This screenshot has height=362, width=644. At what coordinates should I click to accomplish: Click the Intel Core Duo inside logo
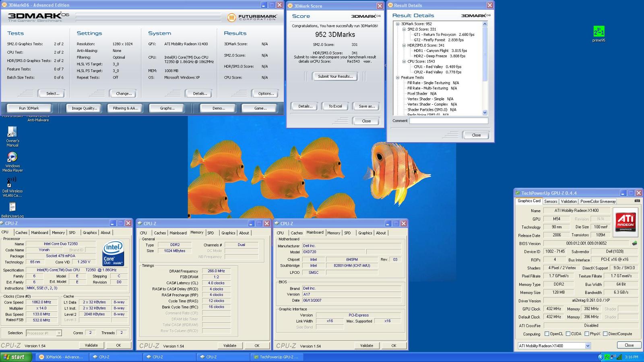click(x=113, y=253)
